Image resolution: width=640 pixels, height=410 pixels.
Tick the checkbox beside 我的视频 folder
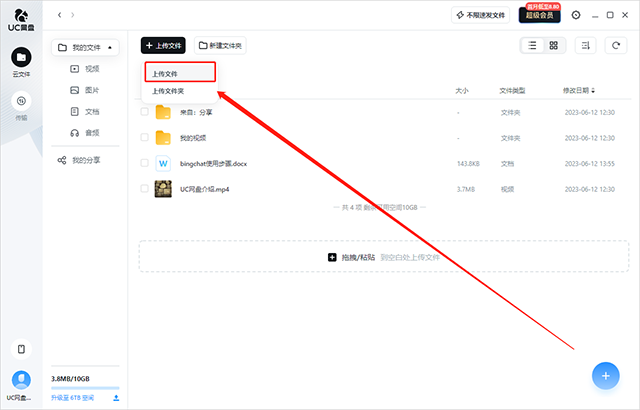click(x=145, y=137)
